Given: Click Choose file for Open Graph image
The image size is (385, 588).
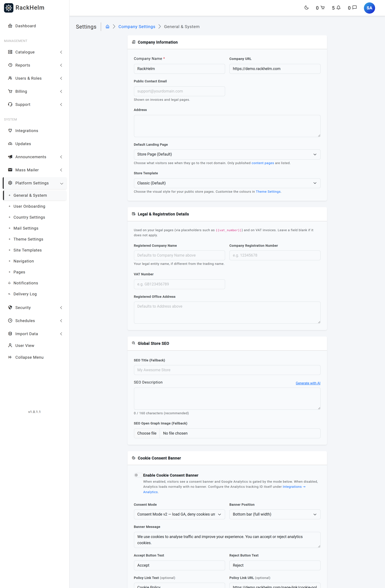Looking at the screenshot, I should 147,433.
